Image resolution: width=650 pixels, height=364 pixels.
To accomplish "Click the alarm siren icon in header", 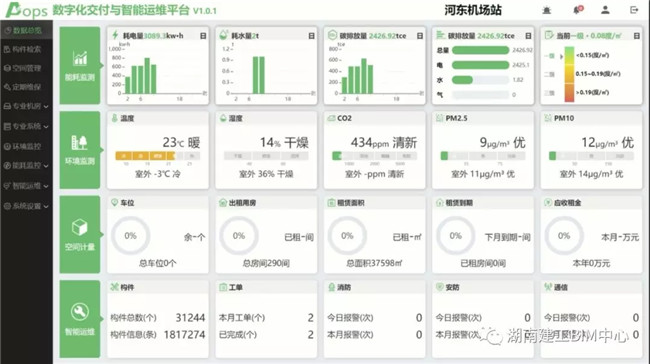I will pyautogui.click(x=547, y=10).
